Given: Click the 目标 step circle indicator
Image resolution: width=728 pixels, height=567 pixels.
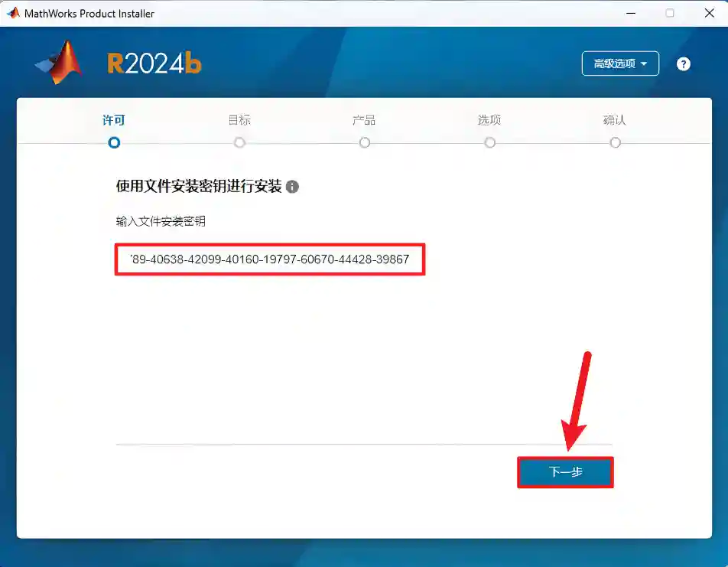Looking at the screenshot, I should [239, 142].
